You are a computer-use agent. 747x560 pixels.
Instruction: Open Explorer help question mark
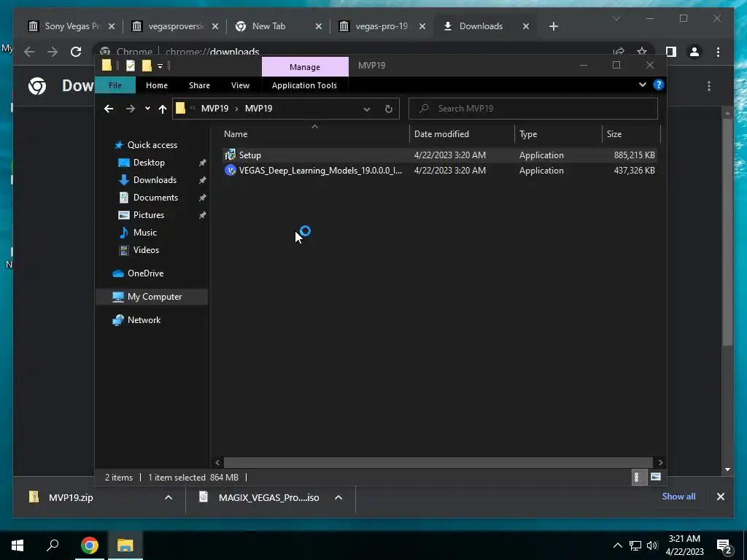pyautogui.click(x=659, y=85)
